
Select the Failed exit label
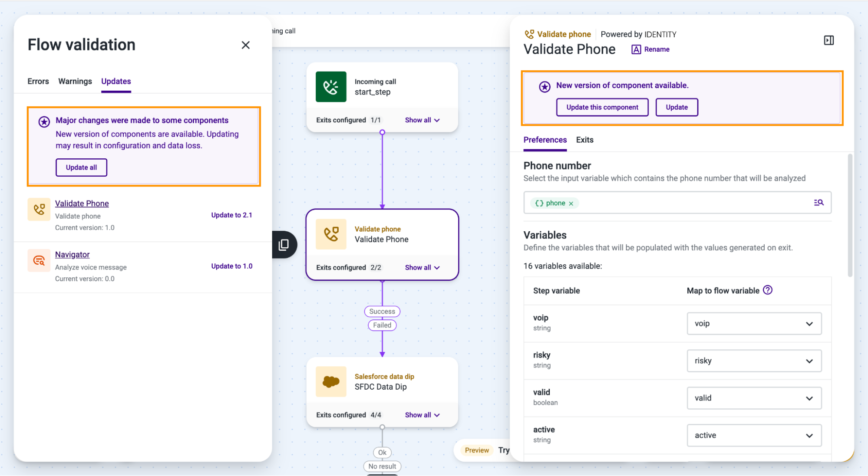click(x=382, y=325)
